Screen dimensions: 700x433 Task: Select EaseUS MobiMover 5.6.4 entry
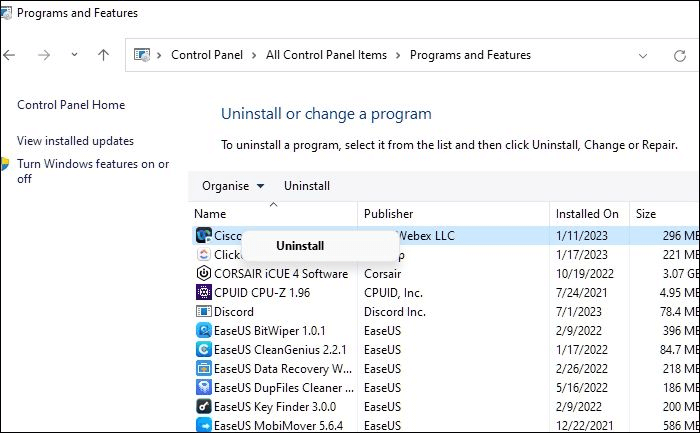click(x=279, y=425)
